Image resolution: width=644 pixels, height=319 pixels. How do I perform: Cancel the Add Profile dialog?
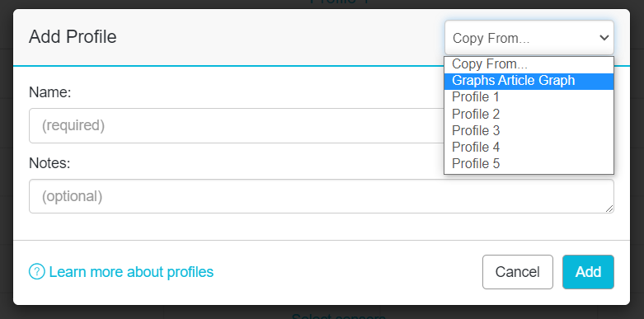tap(518, 272)
